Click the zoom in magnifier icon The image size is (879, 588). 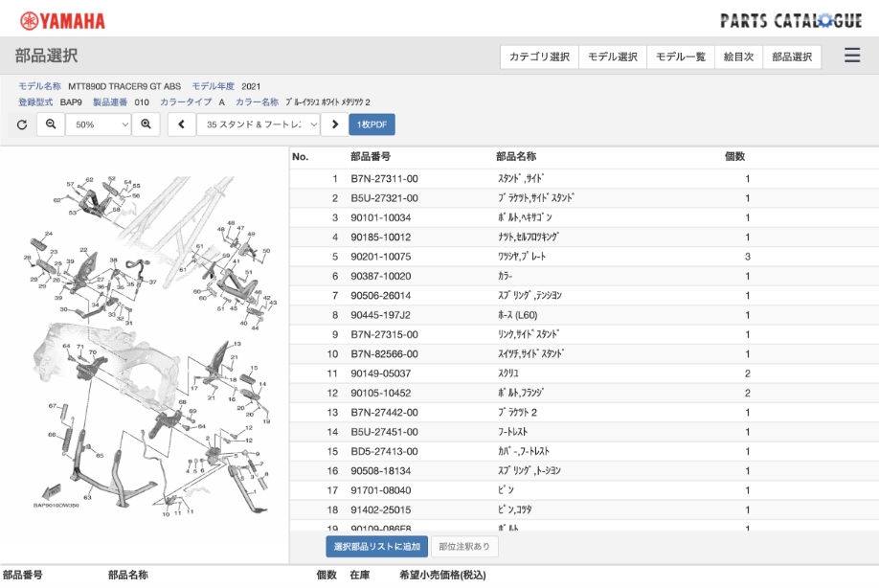146,124
